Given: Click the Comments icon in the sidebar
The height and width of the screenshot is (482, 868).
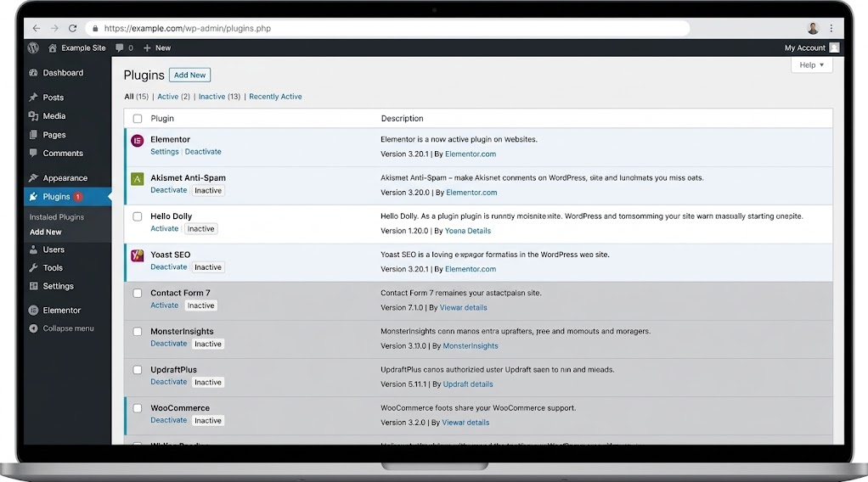Looking at the screenshot, I should click(x=33, y=153).
